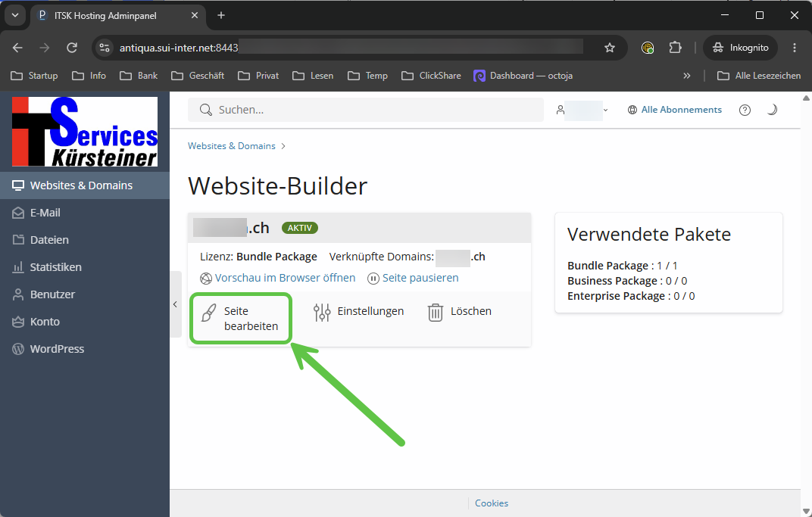Viewport: 812px width, 517px height.
Task: Click the address bar URL
Action: [179, 48]
